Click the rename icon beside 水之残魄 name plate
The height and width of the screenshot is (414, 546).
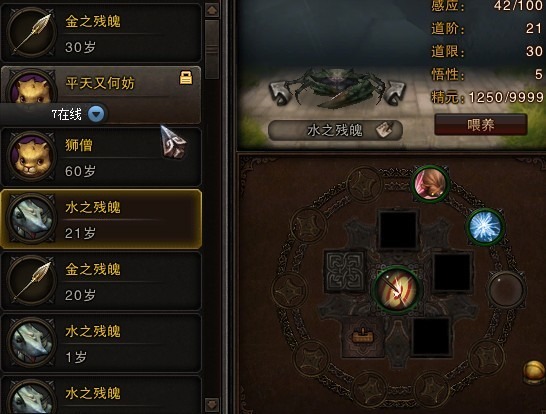pos(384,130)
